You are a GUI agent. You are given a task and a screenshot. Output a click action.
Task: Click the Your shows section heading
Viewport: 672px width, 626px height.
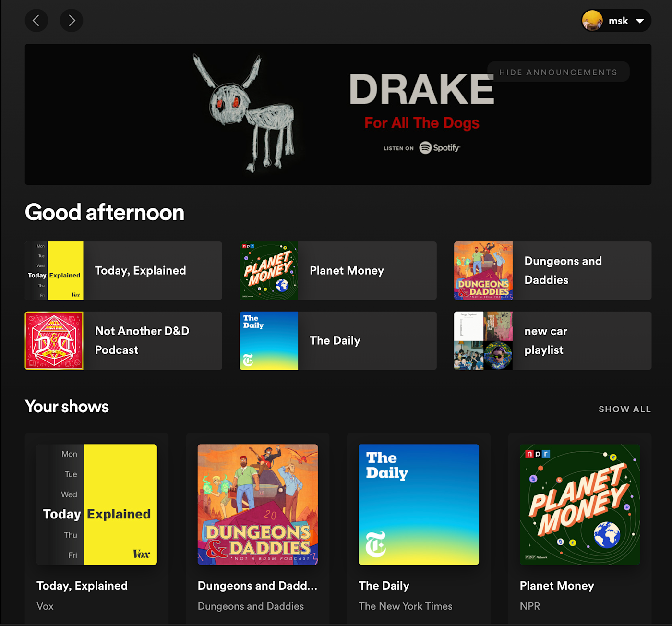67,407
